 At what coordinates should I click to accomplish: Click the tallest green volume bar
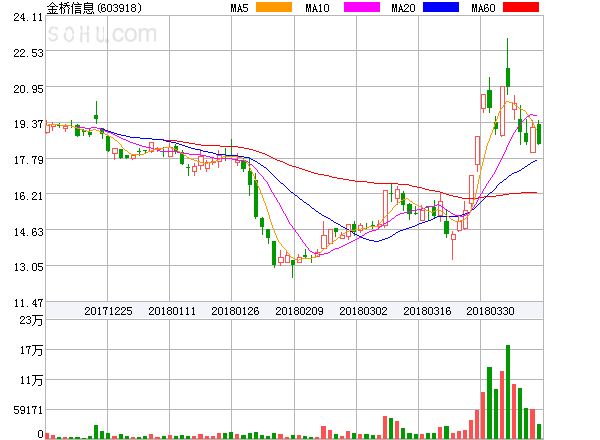point(508,392)
